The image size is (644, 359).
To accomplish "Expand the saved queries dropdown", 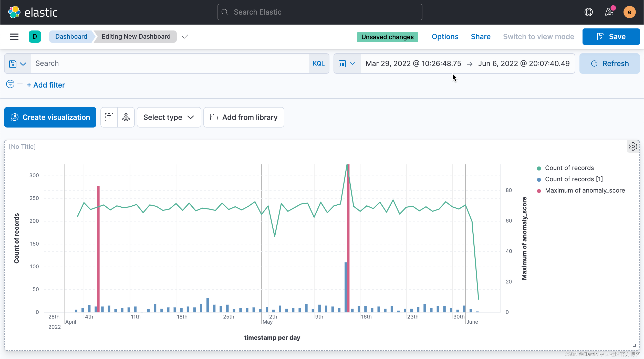I will point(18,64).
